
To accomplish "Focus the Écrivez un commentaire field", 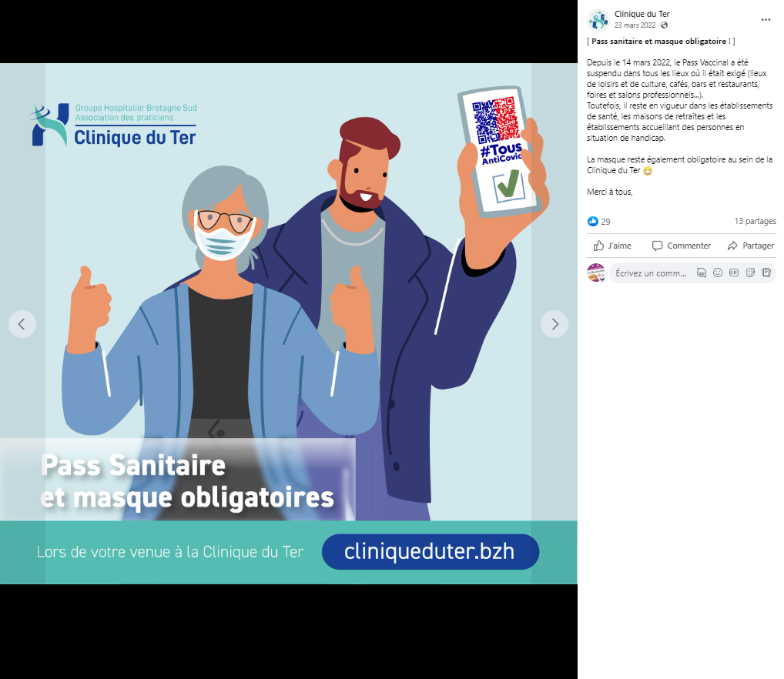I will tap(652, 273).
